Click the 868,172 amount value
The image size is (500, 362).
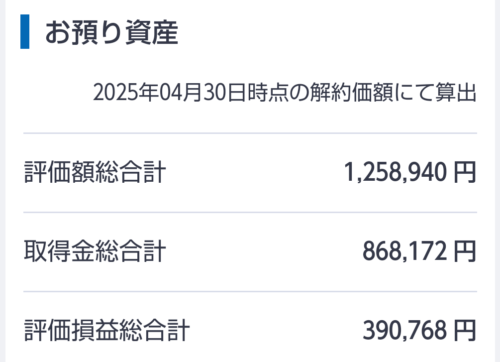tap(405, 251)
